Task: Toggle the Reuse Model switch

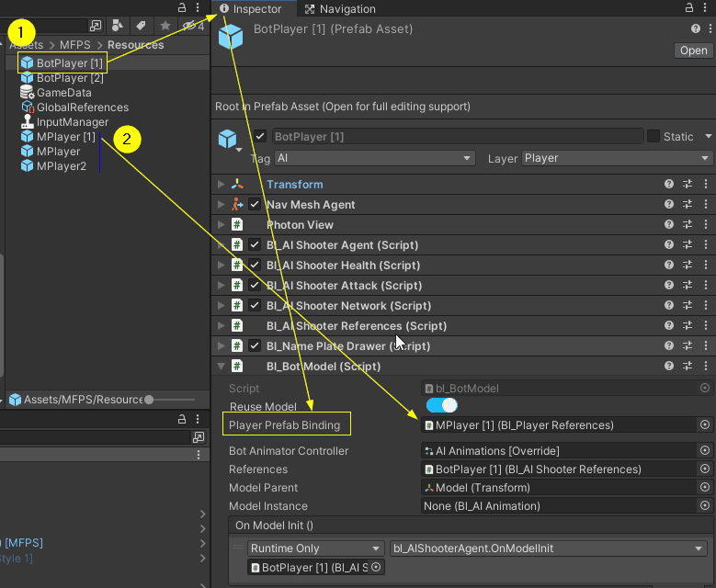Action: [442, 405]
